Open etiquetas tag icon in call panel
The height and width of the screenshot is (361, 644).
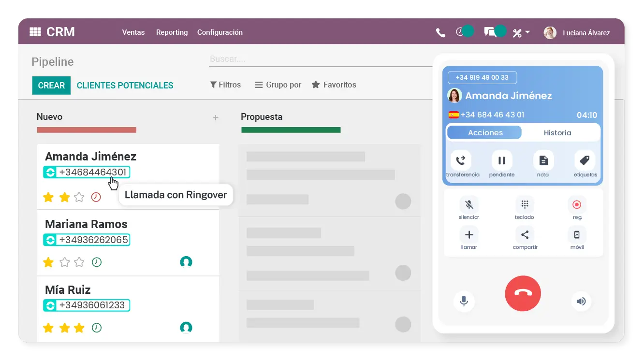point(585,160)
